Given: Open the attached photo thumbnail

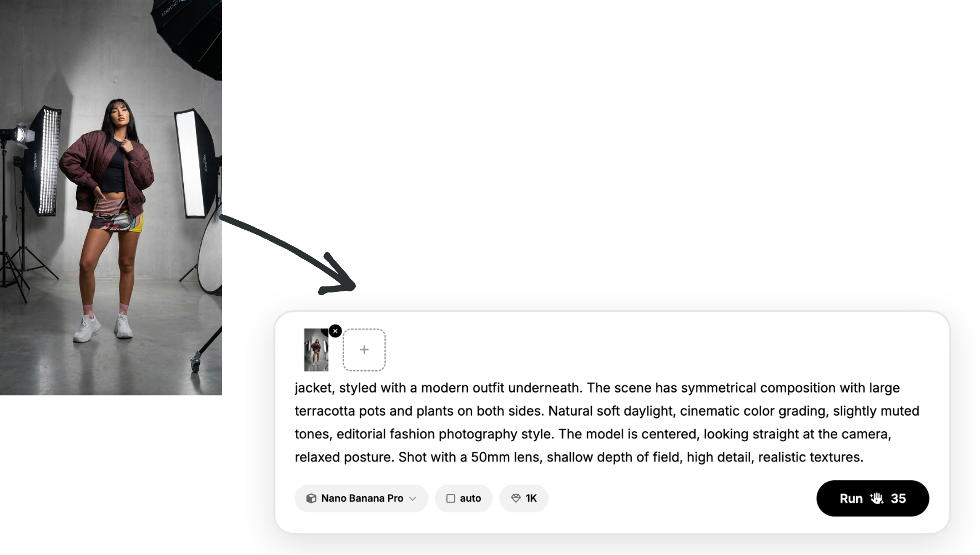Looking at the screenshot, I should tap(316, 350).
